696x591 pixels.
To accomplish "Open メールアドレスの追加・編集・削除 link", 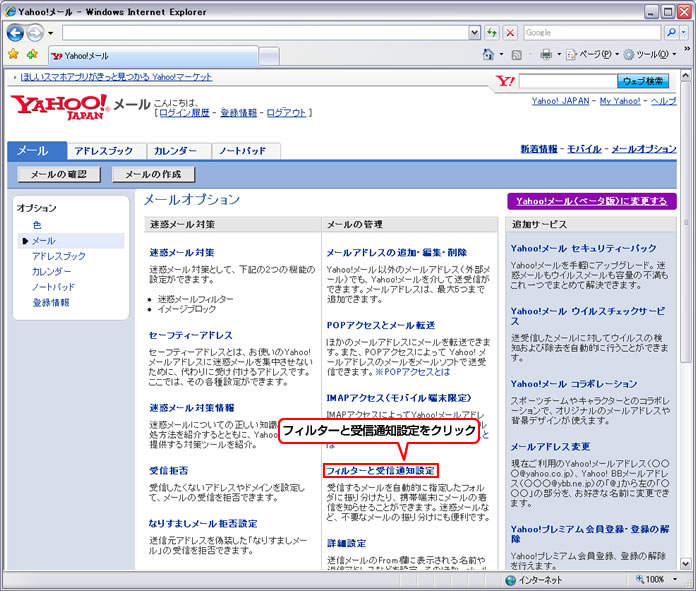I will [x=396, y=253].
